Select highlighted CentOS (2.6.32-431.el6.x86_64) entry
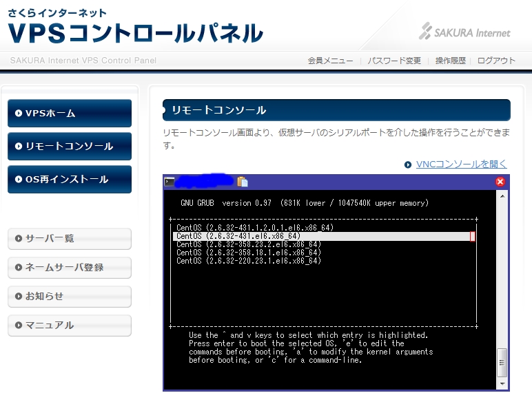 point(324,236)
